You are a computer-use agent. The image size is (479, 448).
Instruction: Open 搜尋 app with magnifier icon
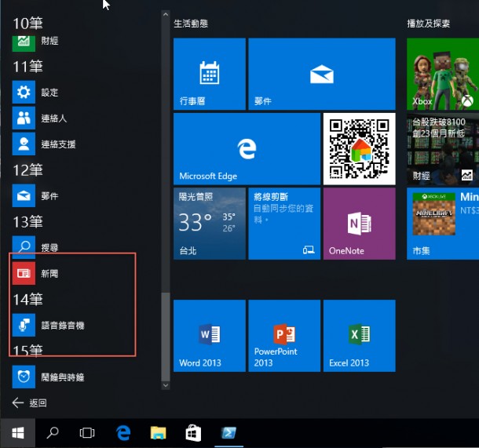point(35,246)
